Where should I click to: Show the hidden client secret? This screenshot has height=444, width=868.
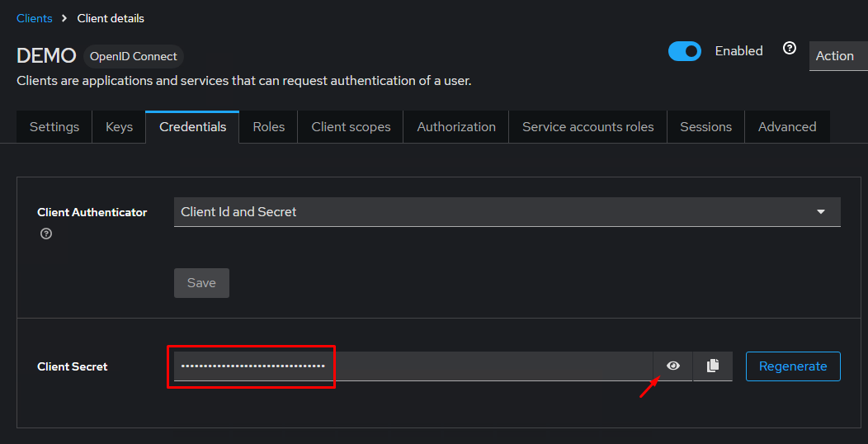(x=673, y=366)
